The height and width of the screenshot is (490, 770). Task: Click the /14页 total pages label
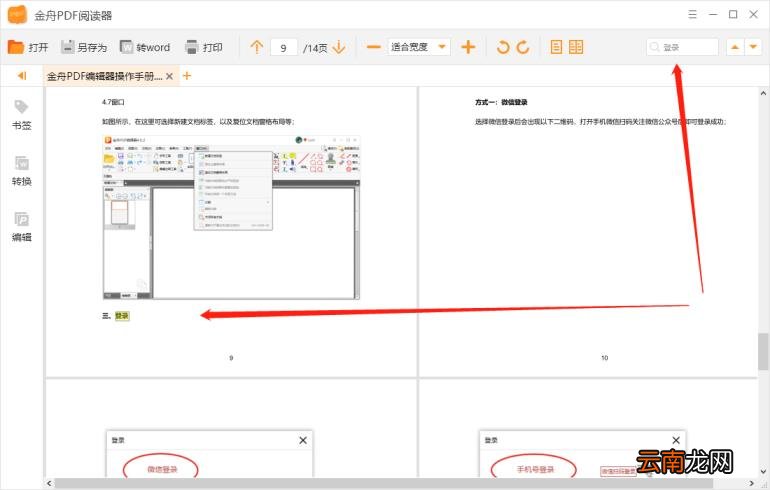tap(315, 48)
